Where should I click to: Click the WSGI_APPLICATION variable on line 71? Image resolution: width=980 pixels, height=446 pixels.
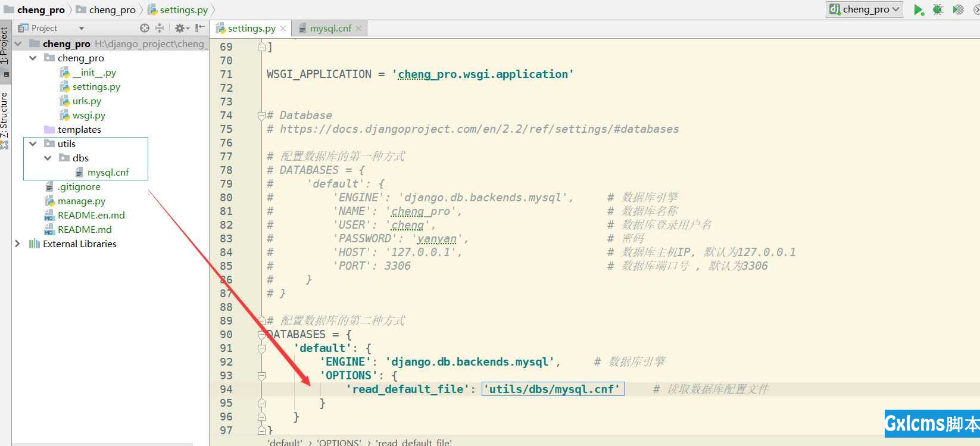319,74
